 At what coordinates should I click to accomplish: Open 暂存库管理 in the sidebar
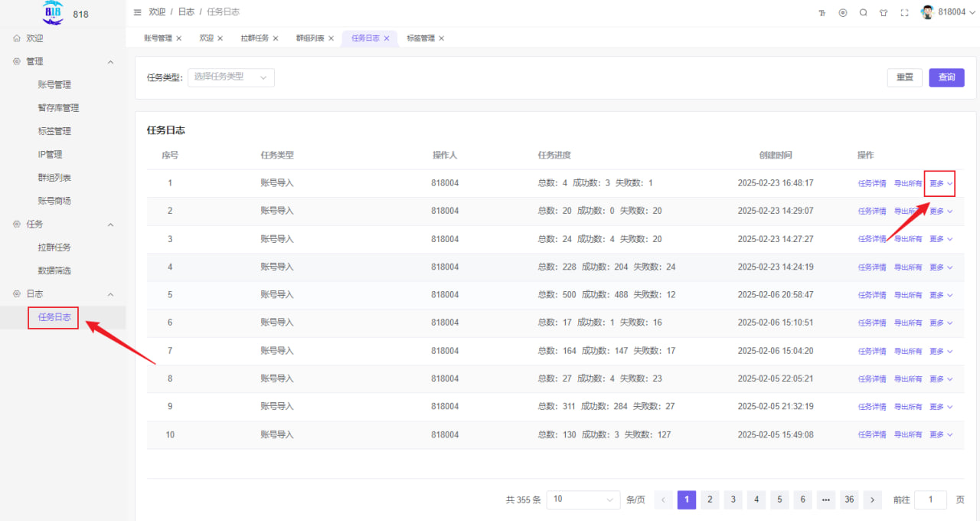pos(58,108)
